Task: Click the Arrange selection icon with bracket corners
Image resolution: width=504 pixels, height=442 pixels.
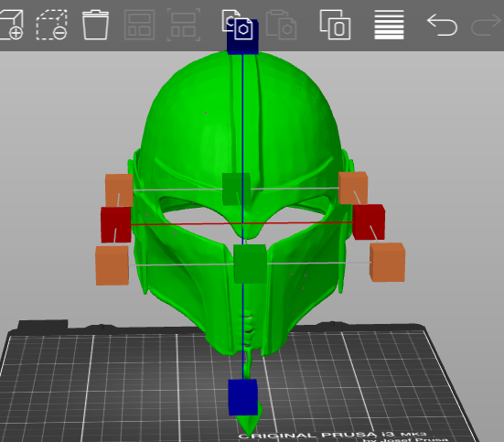Action: pyautogui.click(x=184, y=25)
